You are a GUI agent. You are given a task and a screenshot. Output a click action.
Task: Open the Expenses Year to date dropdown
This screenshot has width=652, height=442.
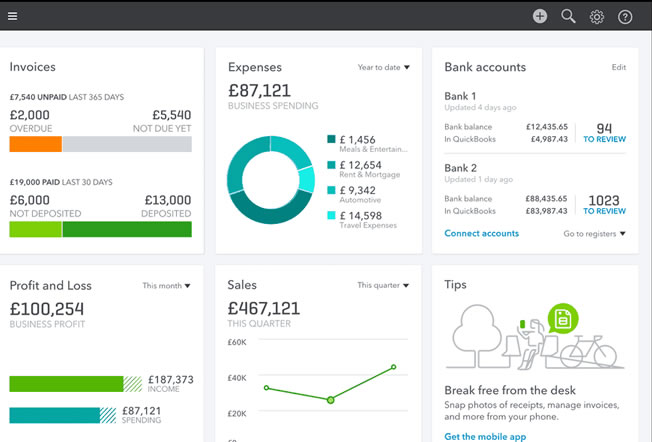point(383,67)
